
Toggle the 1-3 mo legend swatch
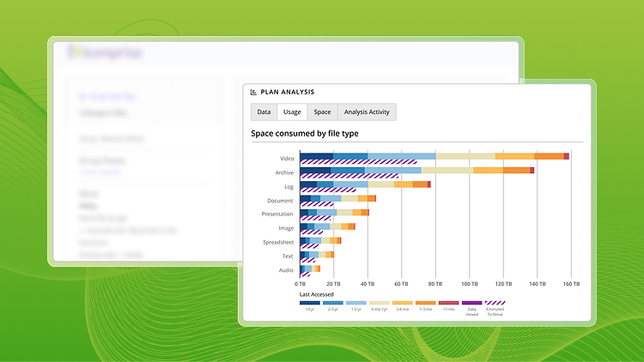[426, 302]
